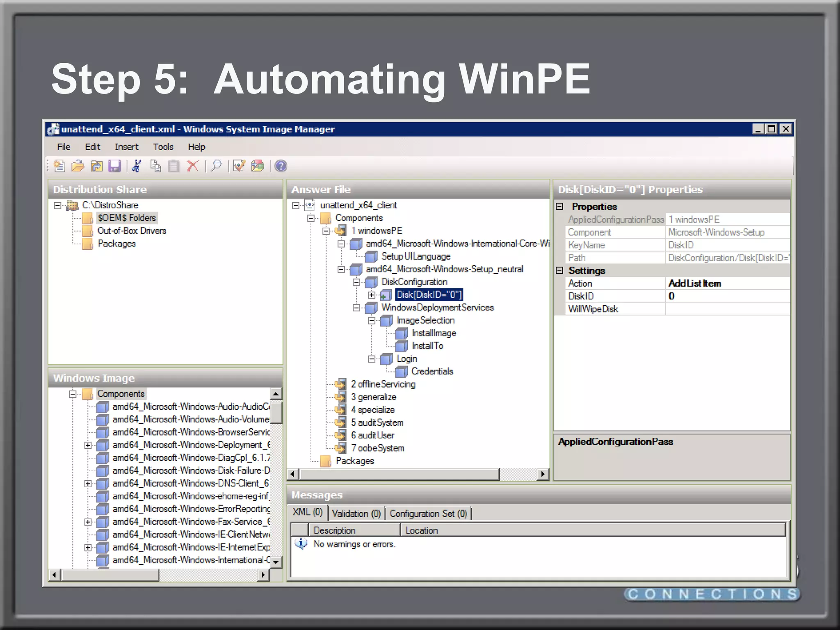Screen dimensions: 840x630
Task: Save the answer file via the floppy icon
Action: (114, 166)
